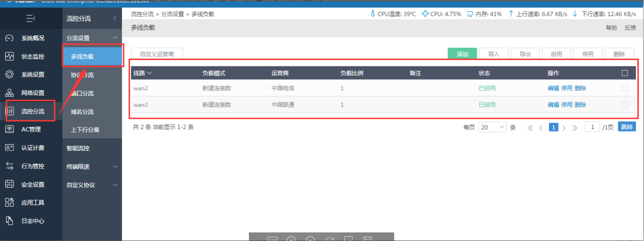The width and height of the screenshot is (644, 241).
Task: Go to first page double-left arrow
Action: pos(530,127)
